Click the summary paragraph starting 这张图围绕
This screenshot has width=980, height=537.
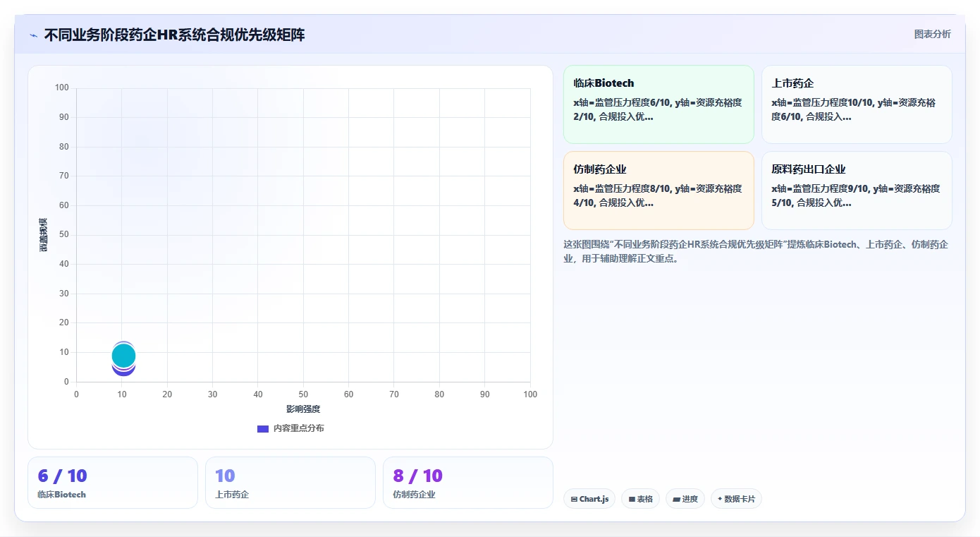coord(756,251)
